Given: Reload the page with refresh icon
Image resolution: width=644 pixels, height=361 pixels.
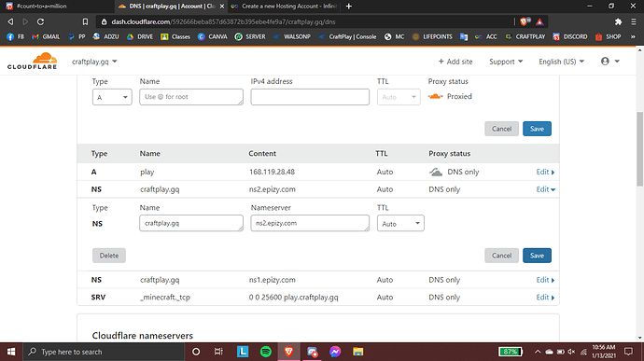Looking at the screenshot, I should coord(40,21).
